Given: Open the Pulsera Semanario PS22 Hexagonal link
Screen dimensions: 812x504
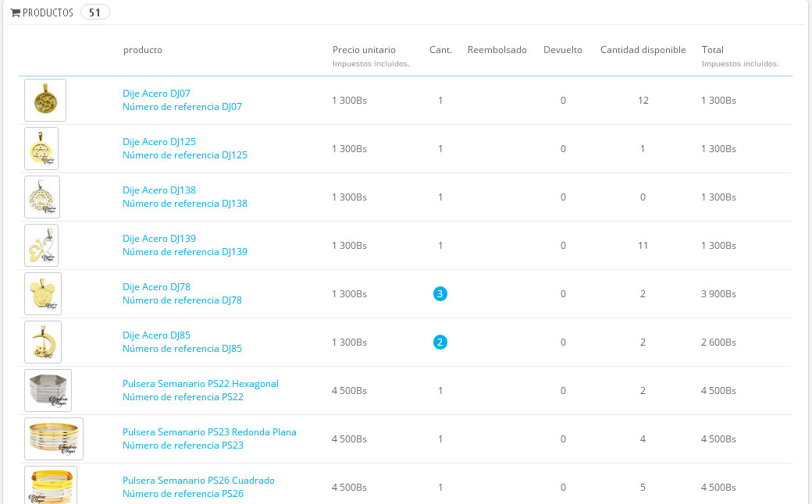Looking at the screenshot, I should coord(201,383).
